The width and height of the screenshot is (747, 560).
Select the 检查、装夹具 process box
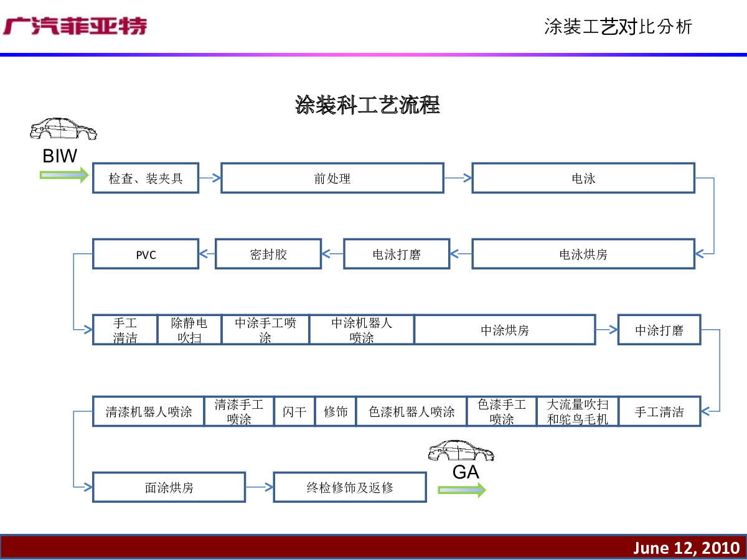coord(146,178)
